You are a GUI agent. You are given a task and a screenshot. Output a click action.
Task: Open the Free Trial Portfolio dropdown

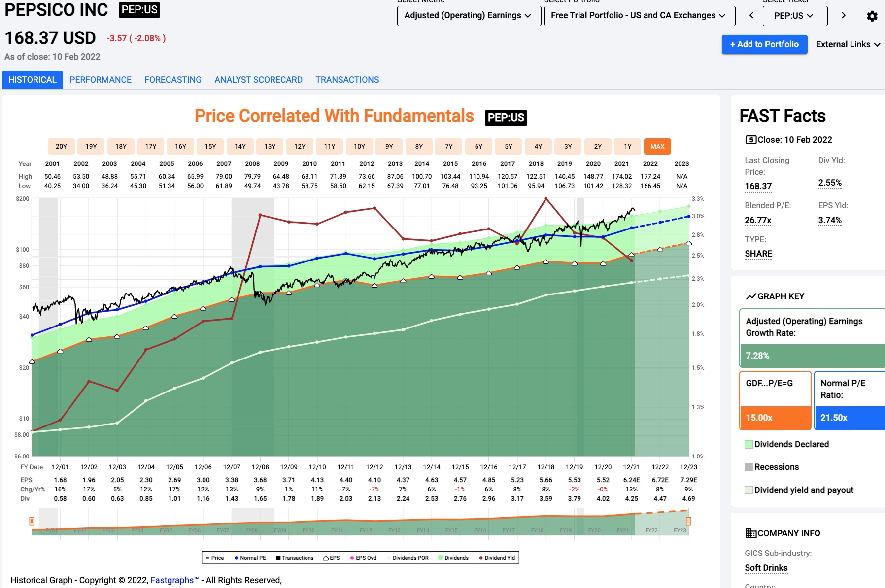(639, 16)
